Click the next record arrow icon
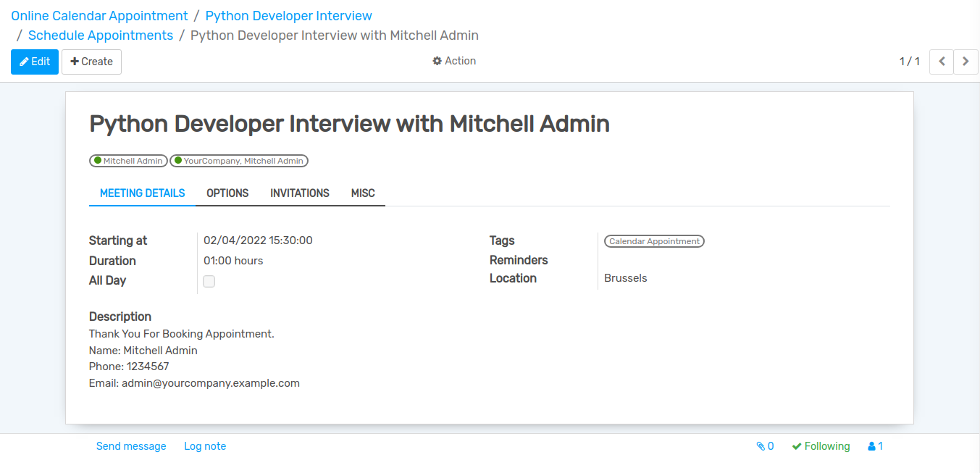 966,62
